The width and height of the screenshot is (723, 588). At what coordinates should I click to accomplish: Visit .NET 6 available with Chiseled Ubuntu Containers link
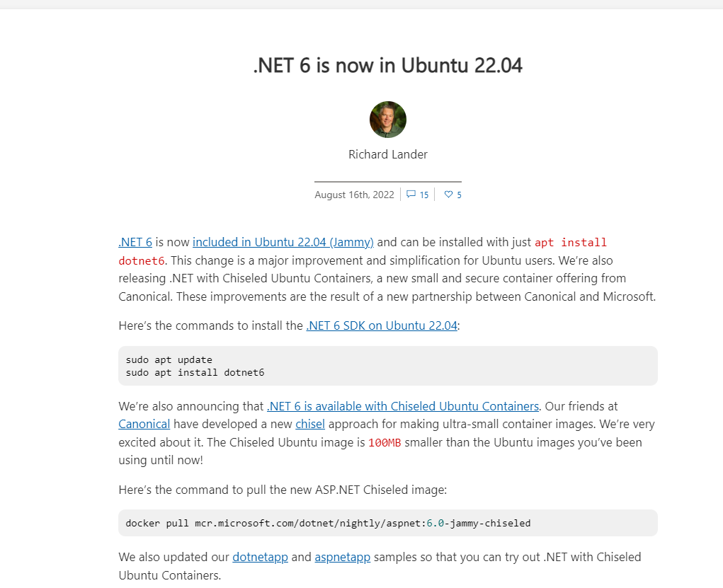coord(403,406)
